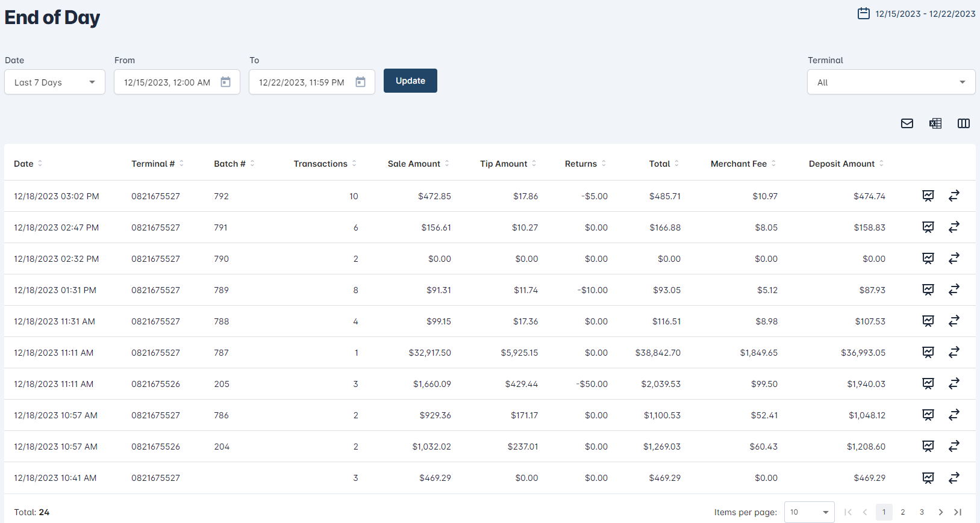Open the column chooser icon
Screen dimensions: 980x523
pyautogui.click(x=963, y=123)
